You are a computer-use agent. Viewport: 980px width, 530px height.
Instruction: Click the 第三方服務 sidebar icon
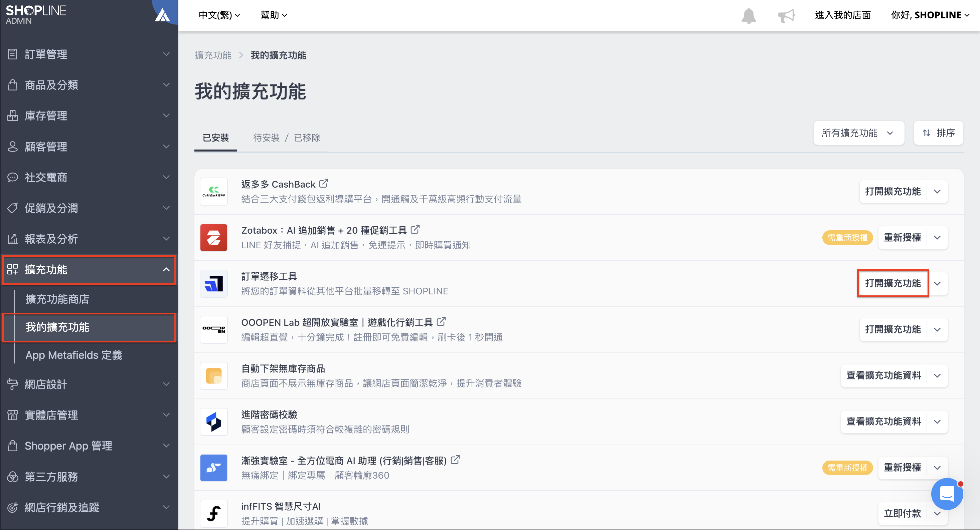13,476
